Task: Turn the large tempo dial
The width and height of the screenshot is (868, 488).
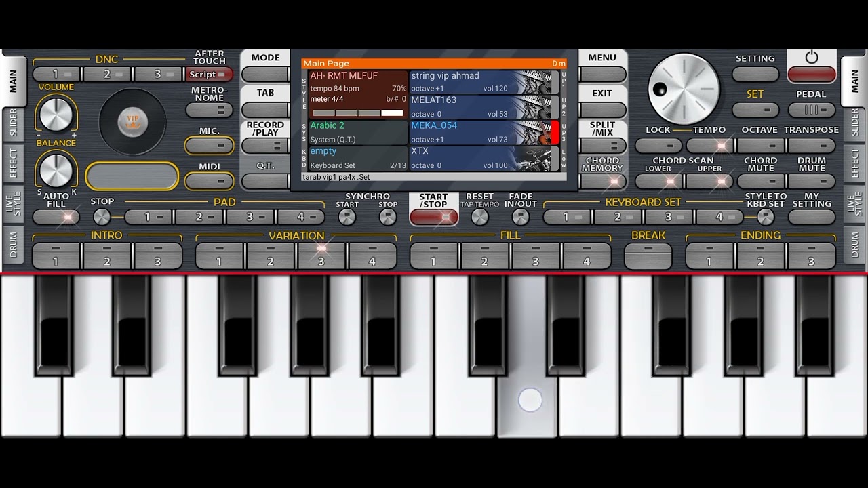Action: pyautogui.click(x=684, y=88)
